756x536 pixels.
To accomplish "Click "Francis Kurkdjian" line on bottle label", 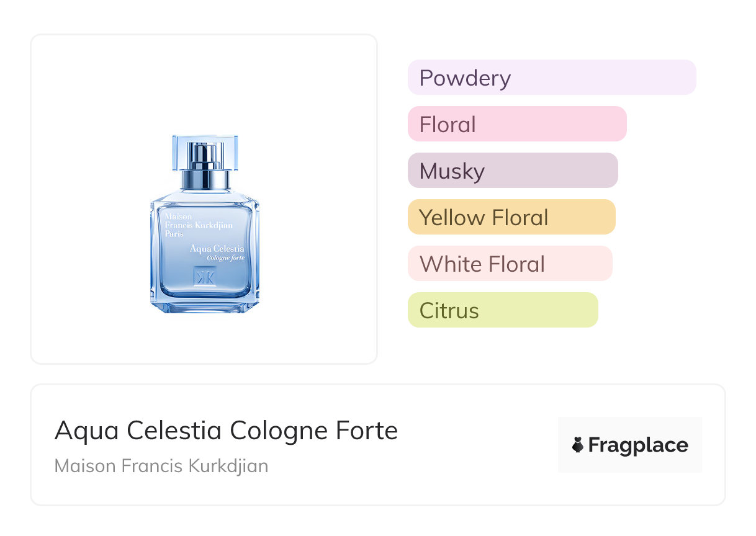I will click(x=198, y=226).
